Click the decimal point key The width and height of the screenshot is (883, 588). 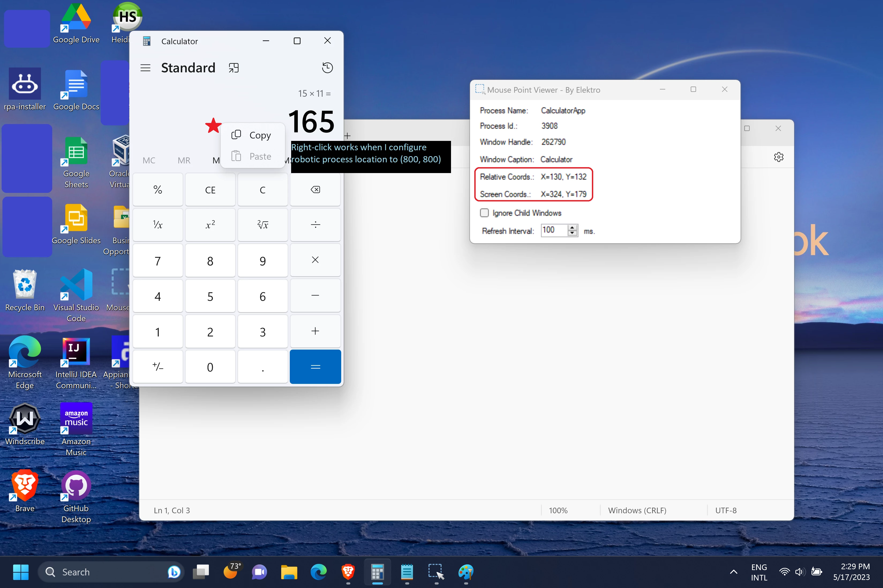point(263,367)
